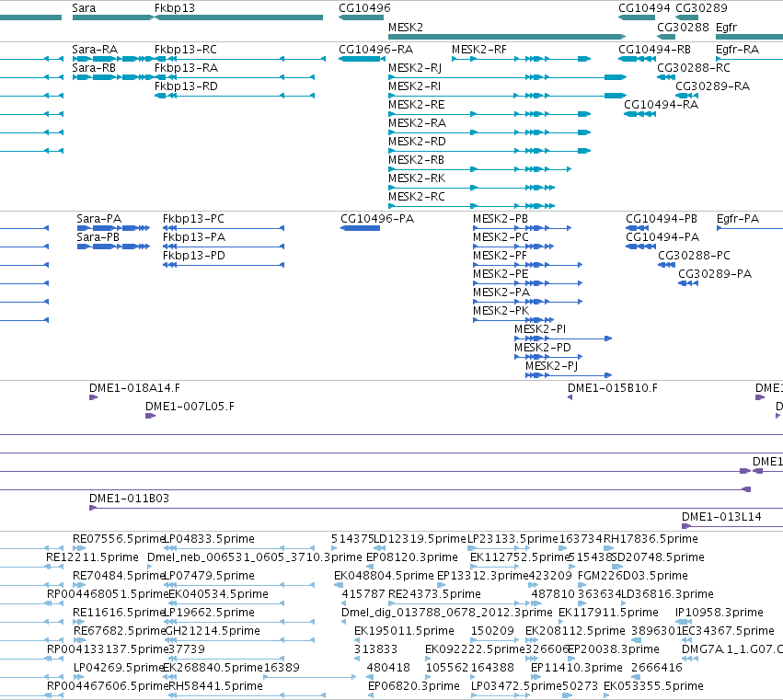Click EST EP11410.3prime
The width and height of the screenshot is (783, 700).
(x=577, y=668)
